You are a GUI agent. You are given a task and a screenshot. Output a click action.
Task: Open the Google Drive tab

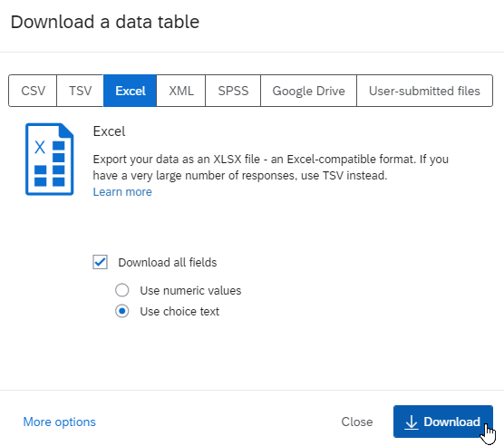(308, 91)
